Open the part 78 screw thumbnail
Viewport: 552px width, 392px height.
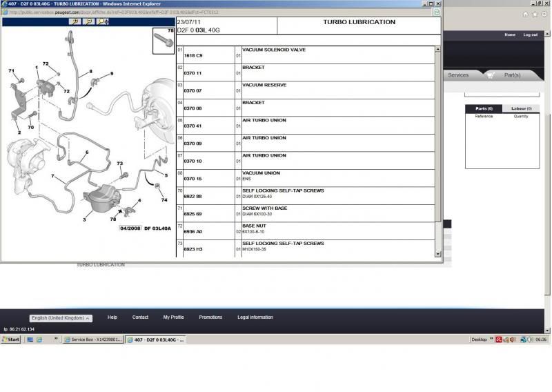coord(164,41)
